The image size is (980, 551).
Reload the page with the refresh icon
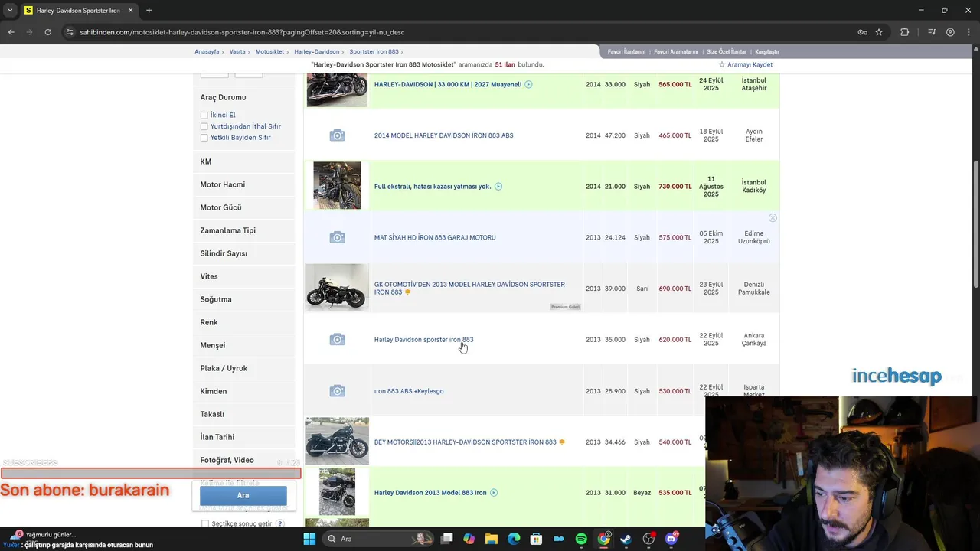coord(47,32)
